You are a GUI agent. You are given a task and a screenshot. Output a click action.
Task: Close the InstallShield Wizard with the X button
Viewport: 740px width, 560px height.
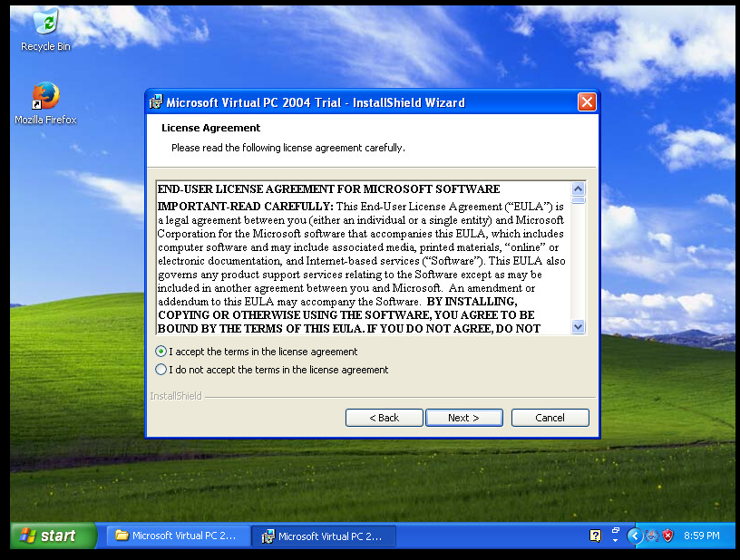pyautogui.click(x=587, y=101)
